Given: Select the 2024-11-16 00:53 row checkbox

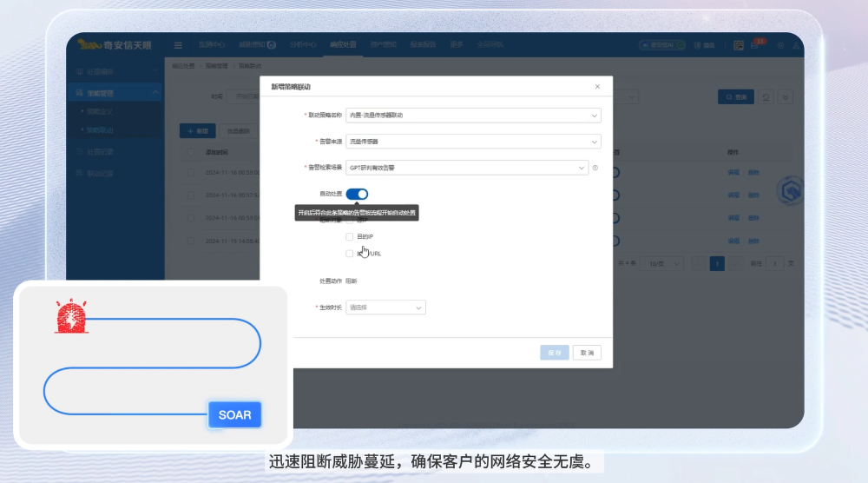Looking at the screenshot, I should (191, 218).
